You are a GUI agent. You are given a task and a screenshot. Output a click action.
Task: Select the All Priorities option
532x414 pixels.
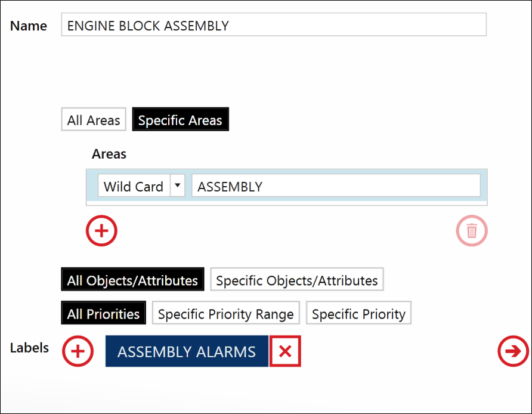[x=104, y=313]
